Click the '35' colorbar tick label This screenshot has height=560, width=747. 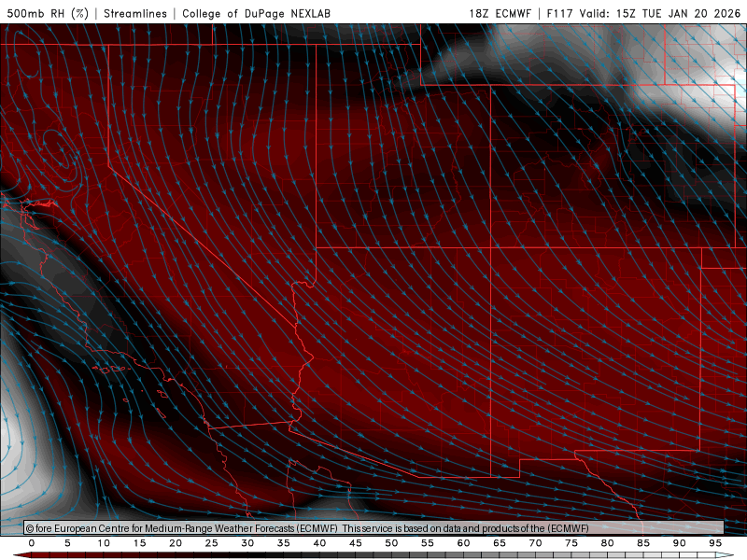coord(284,543)
